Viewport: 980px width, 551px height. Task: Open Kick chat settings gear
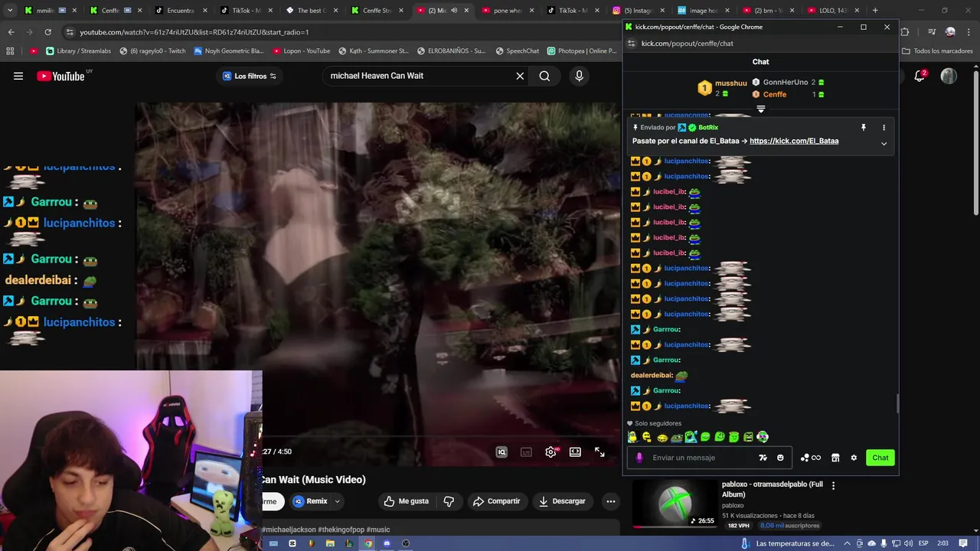[x=854, y=458]
